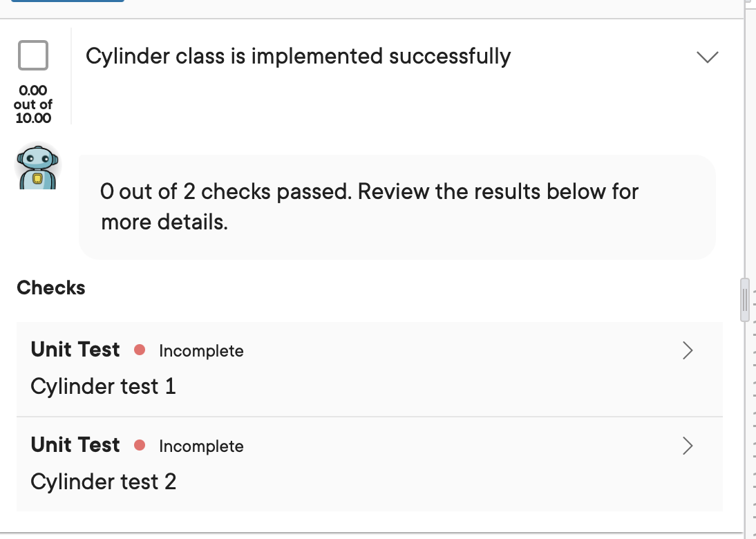This screenshot has height=539, width=756.
Task: Open Cylinder test 2 results row
Action: (x=369, y=464)
